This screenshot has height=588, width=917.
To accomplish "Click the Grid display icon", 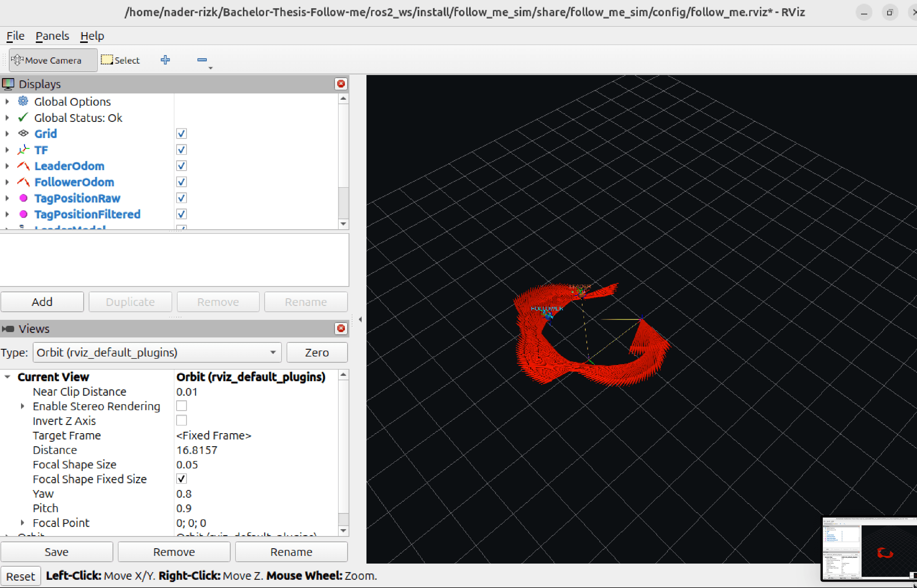I will coord(23,133).
